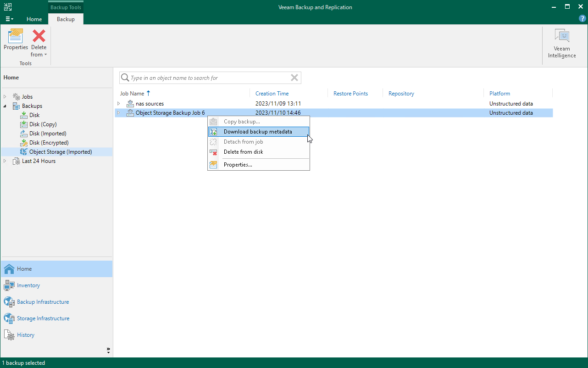This screenshot has height=368, width=588.
Task: Collapse the Backups tree node
Action: 5,106
